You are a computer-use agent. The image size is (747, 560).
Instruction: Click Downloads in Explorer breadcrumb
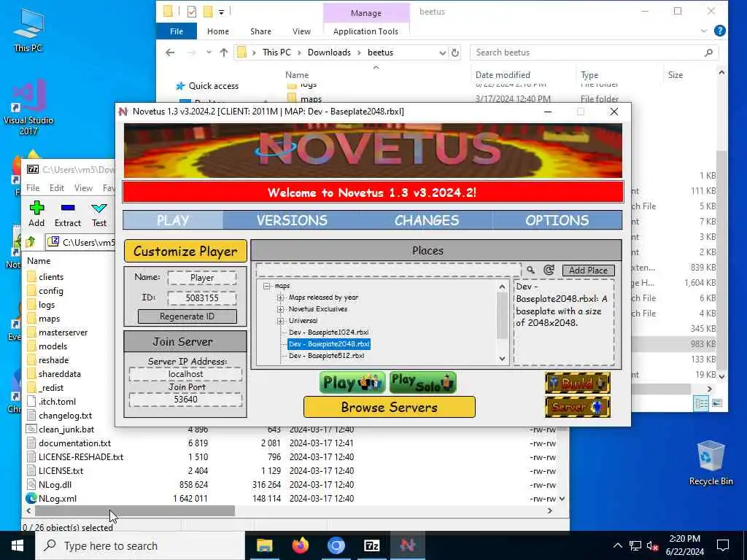[329, 52]
